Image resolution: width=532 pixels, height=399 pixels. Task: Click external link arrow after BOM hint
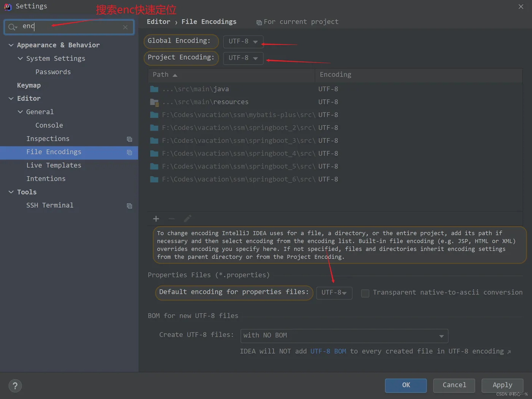pos(509,352)
